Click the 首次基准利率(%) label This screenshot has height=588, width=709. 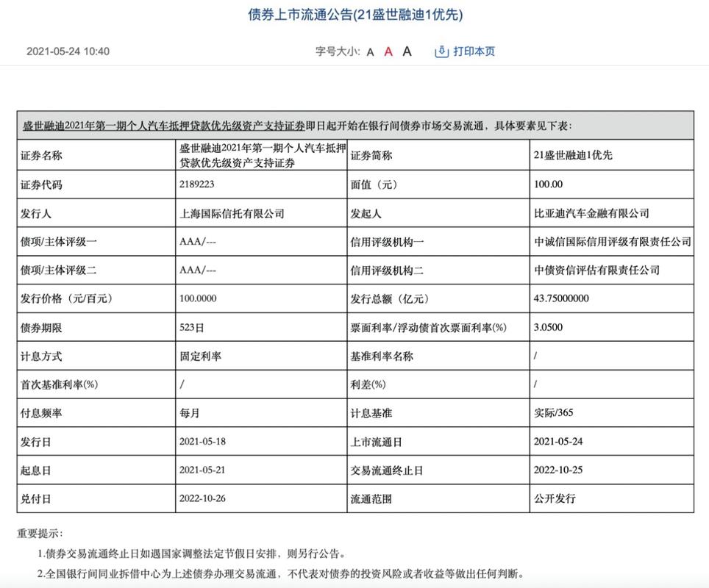click(60, 384)
